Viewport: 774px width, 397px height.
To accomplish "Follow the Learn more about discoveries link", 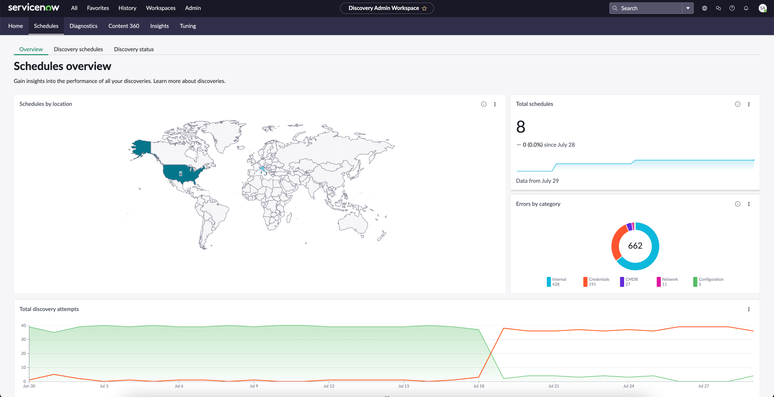I will (x=190, y=81).
